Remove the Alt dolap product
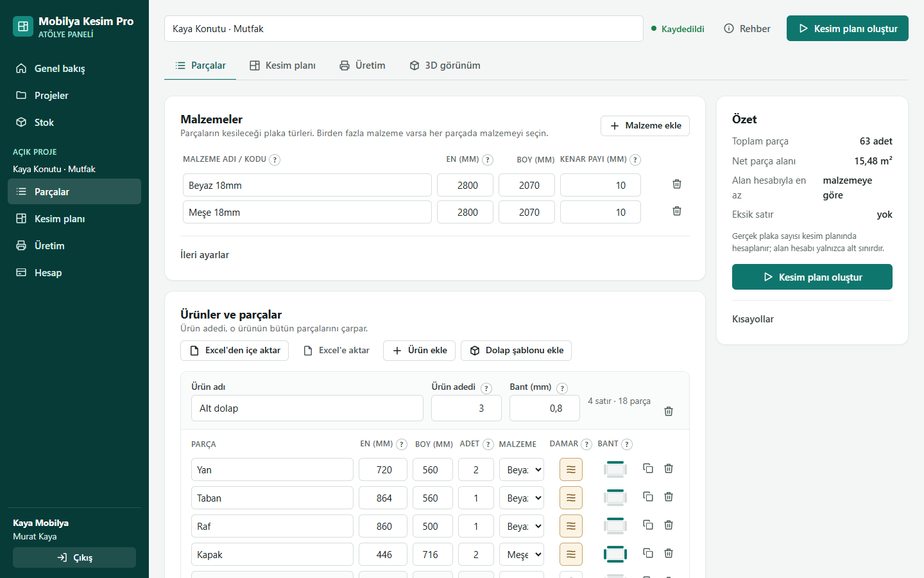Viewport: 924px width, 578px height. (x=668, y=411)
